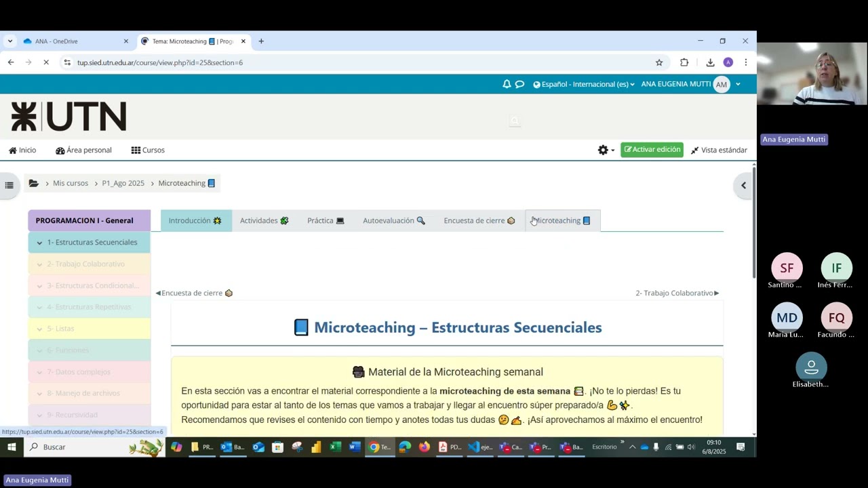The image size is (868, 488).
Task: Switch to Vista estándar
Action: (719, 150)
